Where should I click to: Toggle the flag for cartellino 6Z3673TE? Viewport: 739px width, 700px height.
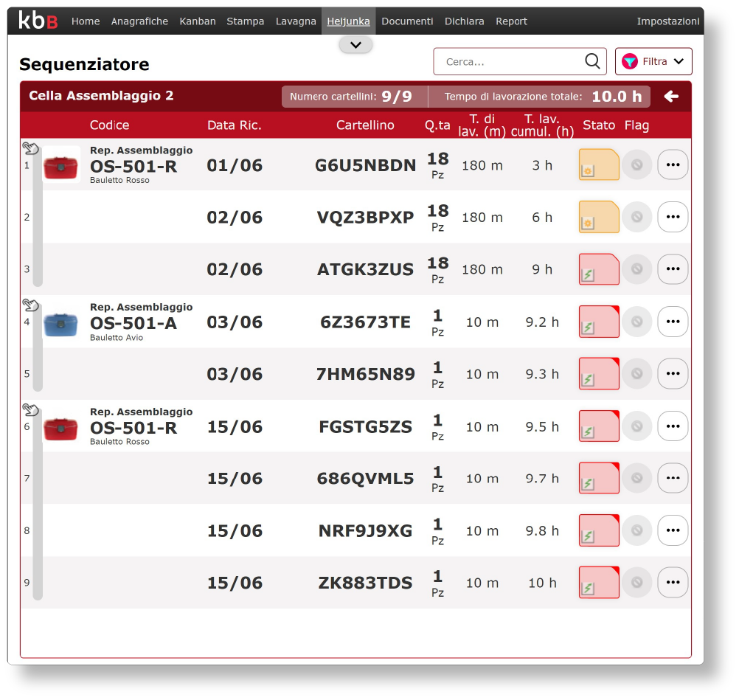click(636, 322)
